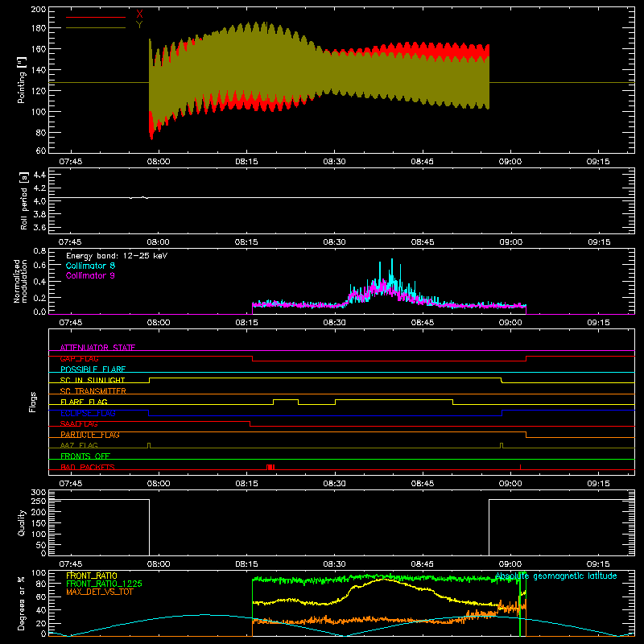Viewport: 644px width, 644px height.
Task: Click the 'Degrees or %' axis title
Action: 22,604
